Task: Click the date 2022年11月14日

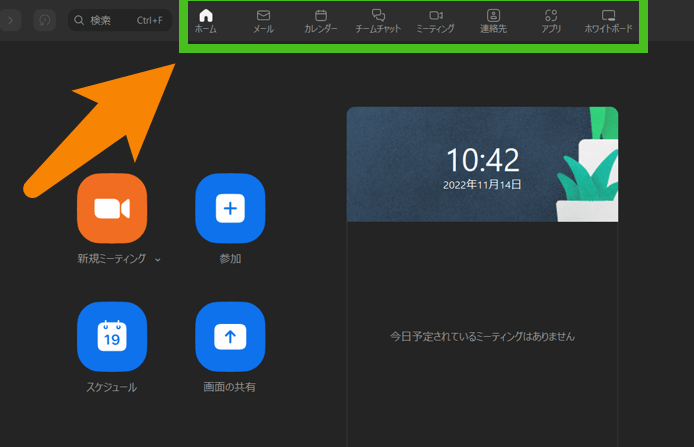Action: coord(482,185)
